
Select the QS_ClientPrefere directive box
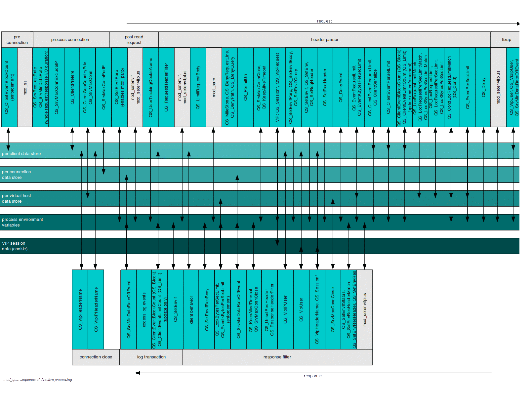[72, 87]
